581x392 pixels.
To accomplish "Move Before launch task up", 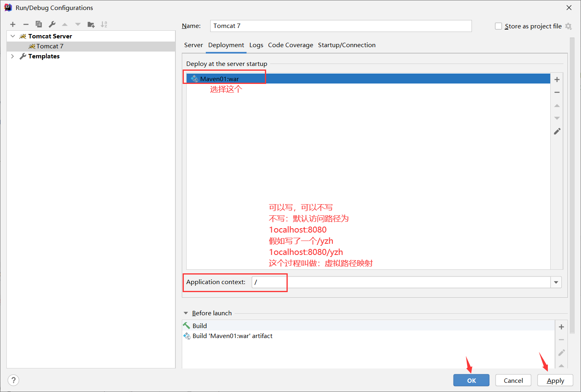I will (561, 366).
